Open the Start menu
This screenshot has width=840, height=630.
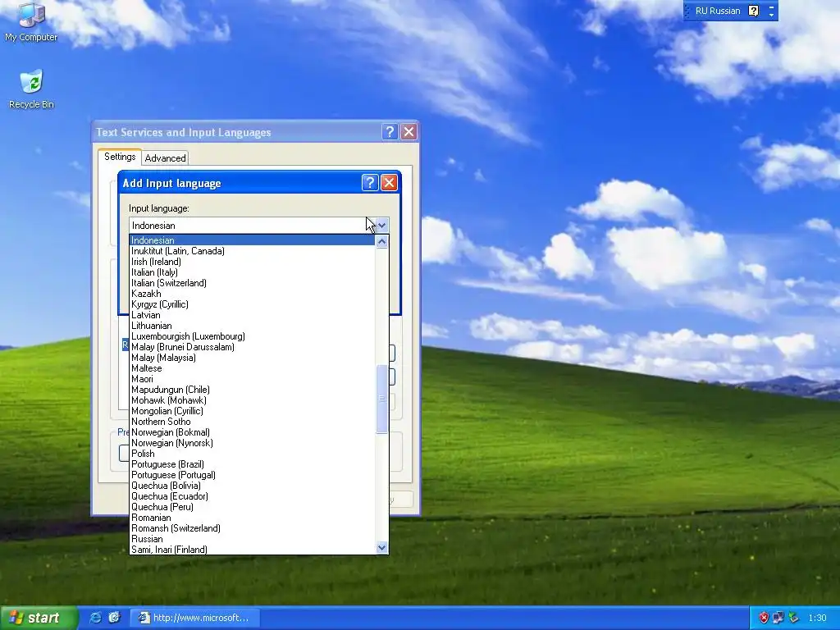(x=38, y=618)
